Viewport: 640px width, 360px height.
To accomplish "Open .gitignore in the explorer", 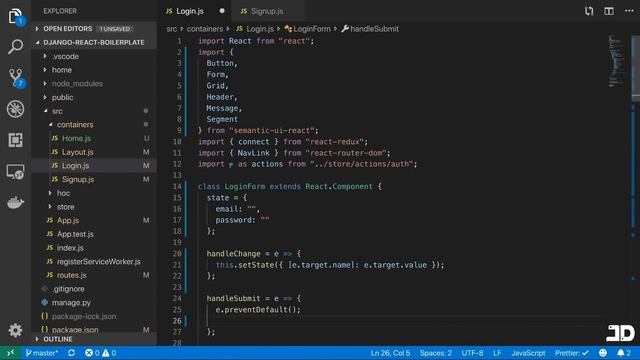I will pos(94,289).
